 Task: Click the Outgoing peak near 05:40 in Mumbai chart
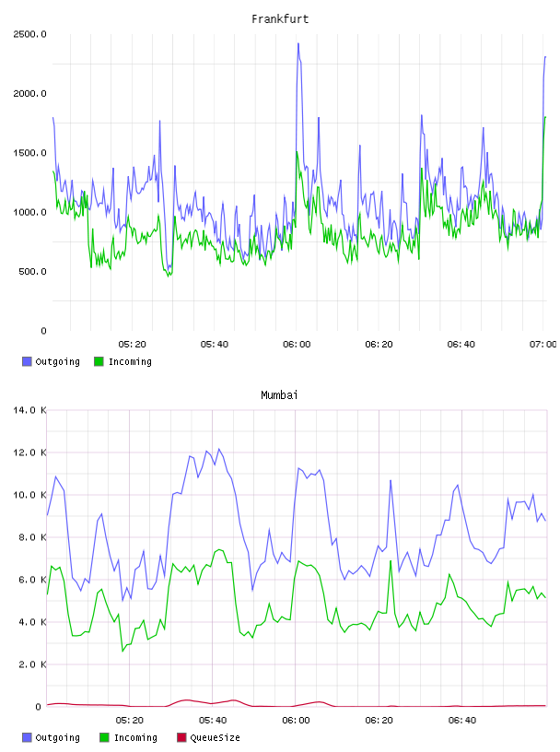tap(219, 450)
